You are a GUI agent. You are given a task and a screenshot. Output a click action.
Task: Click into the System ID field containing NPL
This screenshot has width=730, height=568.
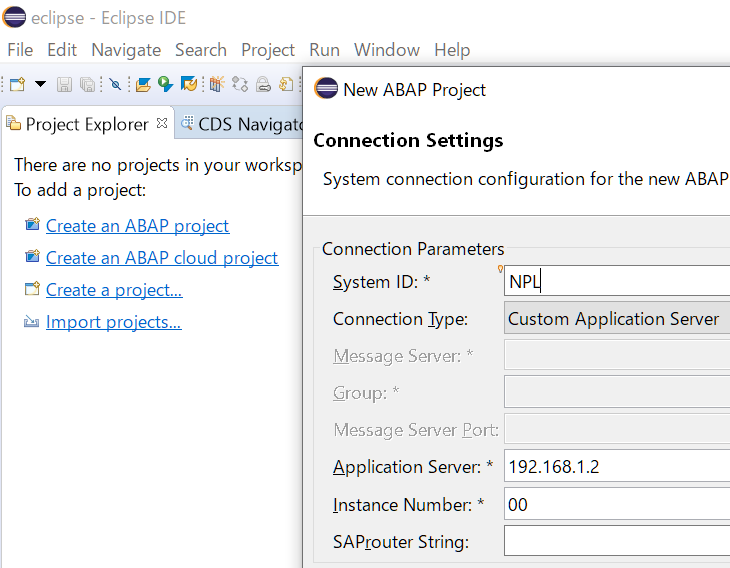tap(617, 281)
